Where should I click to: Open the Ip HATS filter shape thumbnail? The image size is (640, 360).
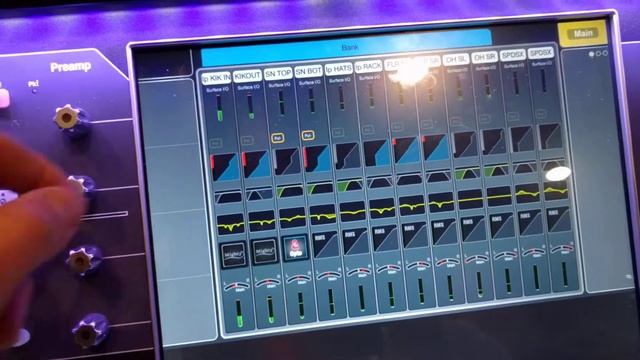tap(350, 186)
